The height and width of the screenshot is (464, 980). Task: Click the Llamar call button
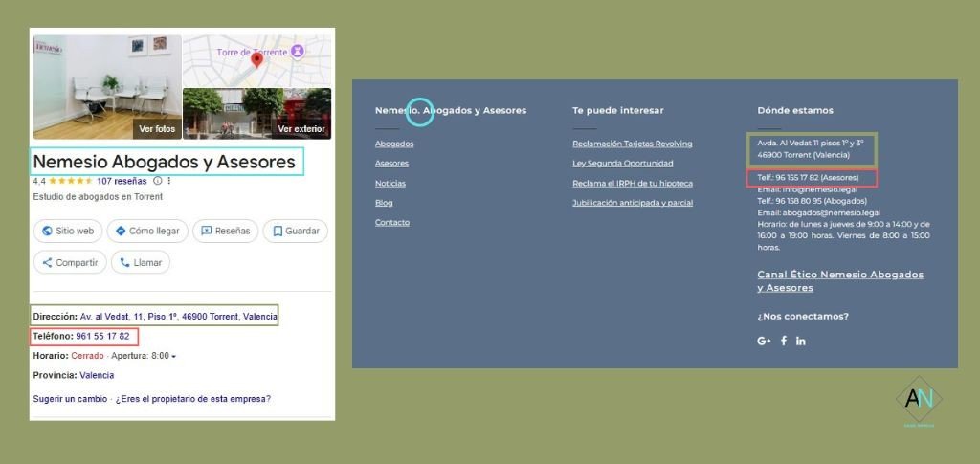141,262
